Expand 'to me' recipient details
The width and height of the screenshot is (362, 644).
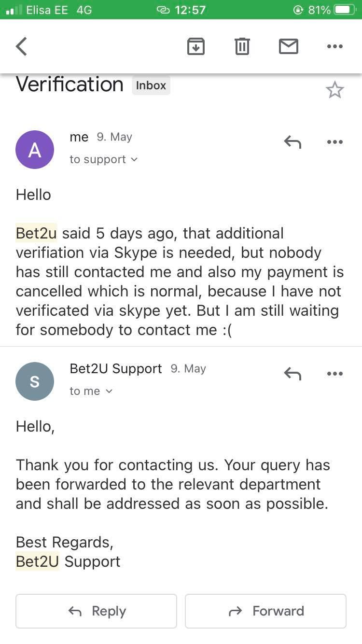point(91,392)
